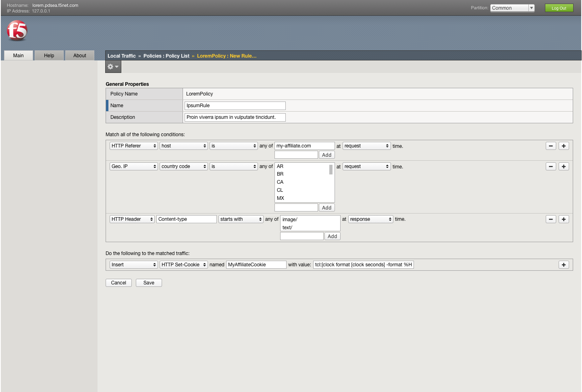Viewport: 582px width, 392px height.
Task: Save the new rule
Action: tap(149, 283)
